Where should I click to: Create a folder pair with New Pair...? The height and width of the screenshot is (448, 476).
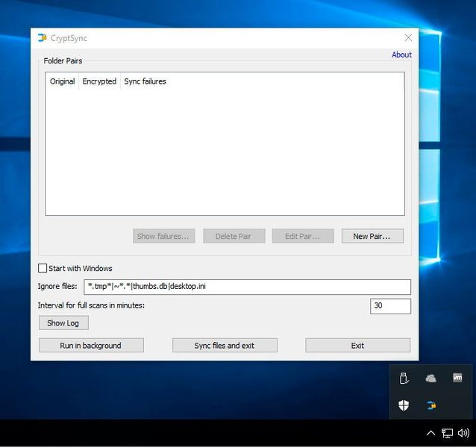pyautogui.click(x=372, y=236)
